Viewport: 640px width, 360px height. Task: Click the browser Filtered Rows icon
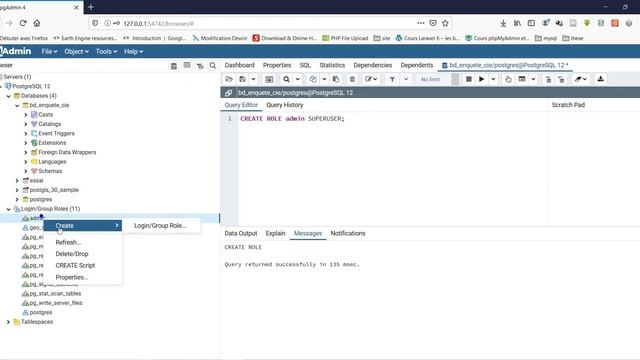click(200, 66)
